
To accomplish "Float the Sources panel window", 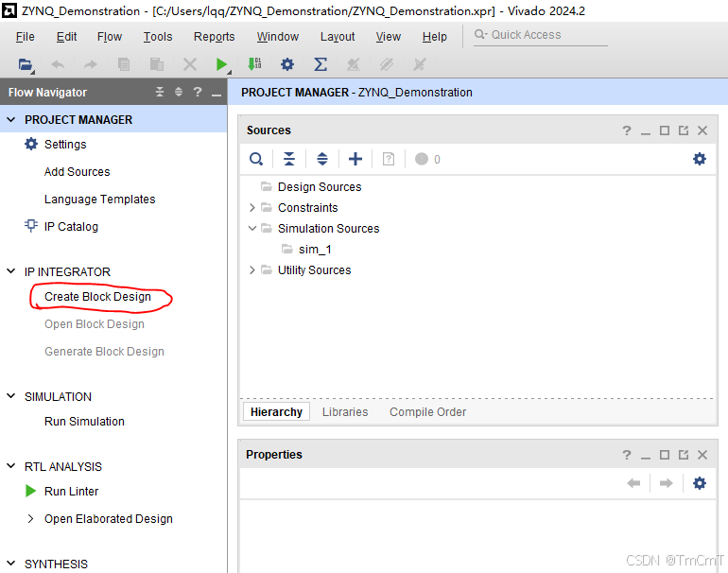I will (684, 130).
